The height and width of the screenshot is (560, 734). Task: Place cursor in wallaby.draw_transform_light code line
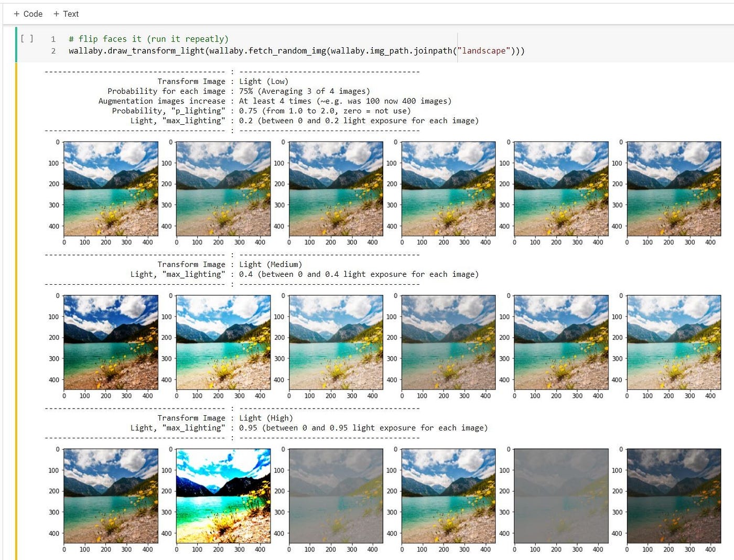[296, 51]
